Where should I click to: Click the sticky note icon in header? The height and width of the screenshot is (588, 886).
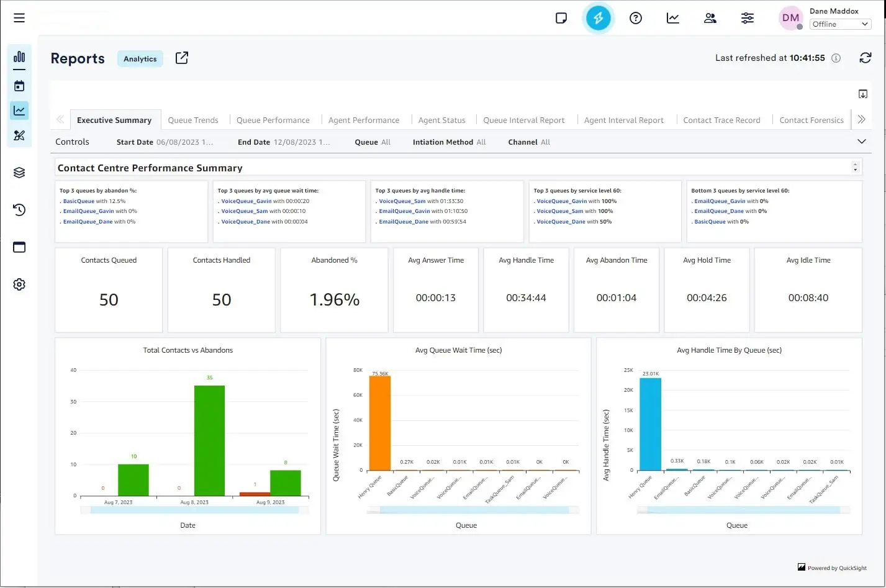561,18
